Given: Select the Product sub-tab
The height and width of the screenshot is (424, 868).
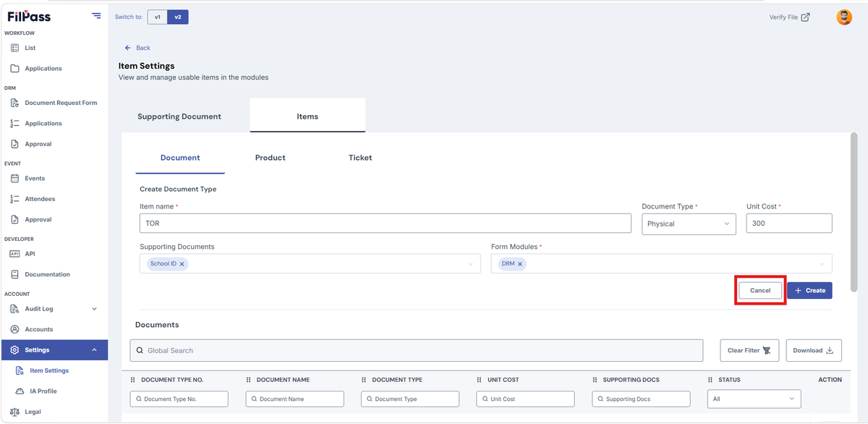Looking at the screenshot, I should [x=271, y=158].
